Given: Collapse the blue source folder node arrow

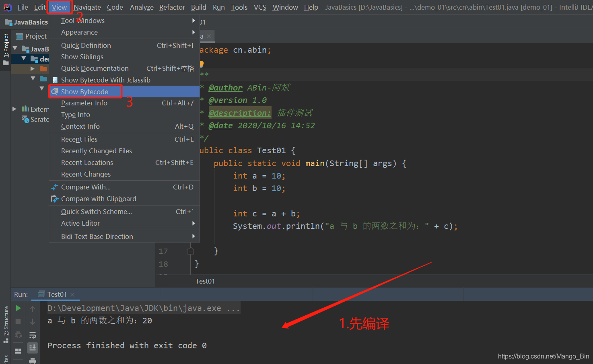Looking at the screenshot, I should coord(33,78).
